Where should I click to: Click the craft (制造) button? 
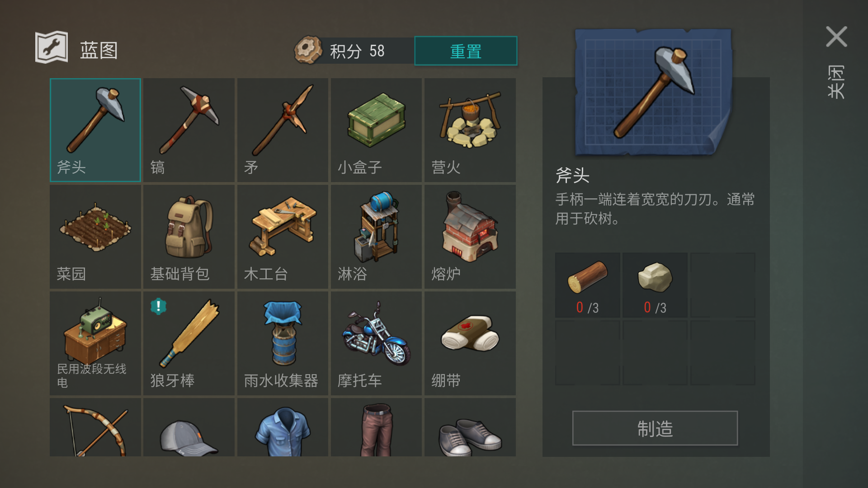point(655,428)
